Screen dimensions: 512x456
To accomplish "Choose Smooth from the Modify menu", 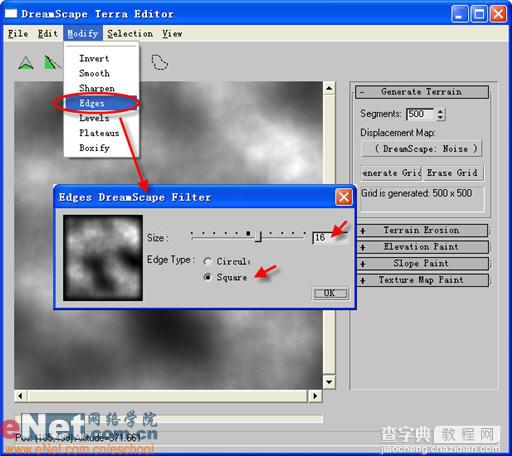I will click(x=101, y=73).
